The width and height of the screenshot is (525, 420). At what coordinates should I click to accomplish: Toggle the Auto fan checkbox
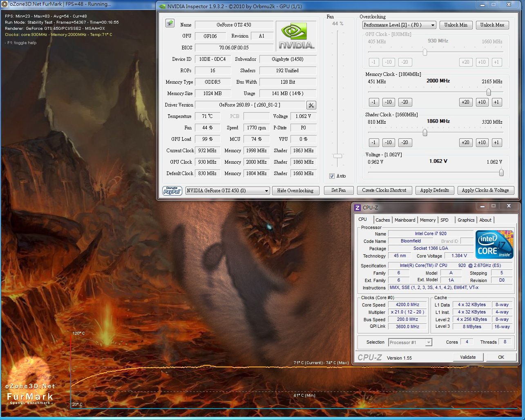[332, 176]
